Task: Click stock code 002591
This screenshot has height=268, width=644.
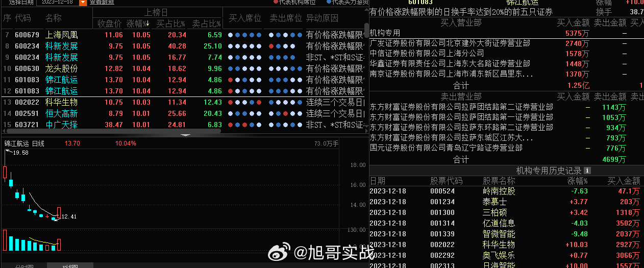Action: tap(27, 113)
